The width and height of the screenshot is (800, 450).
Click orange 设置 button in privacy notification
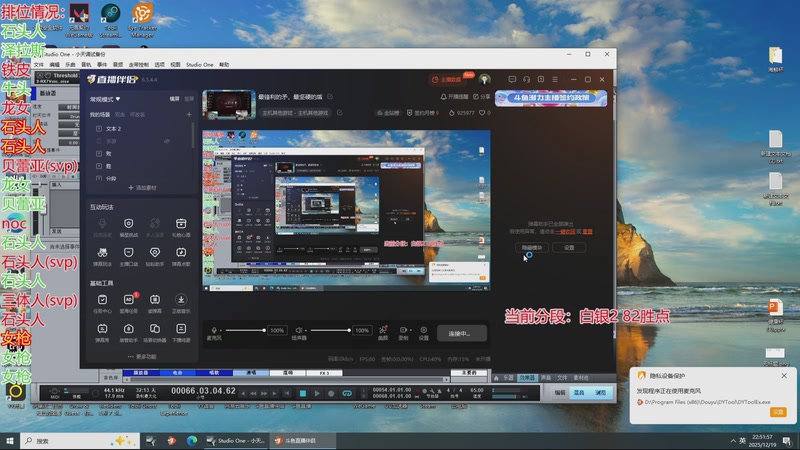click(x=778, y=412)
